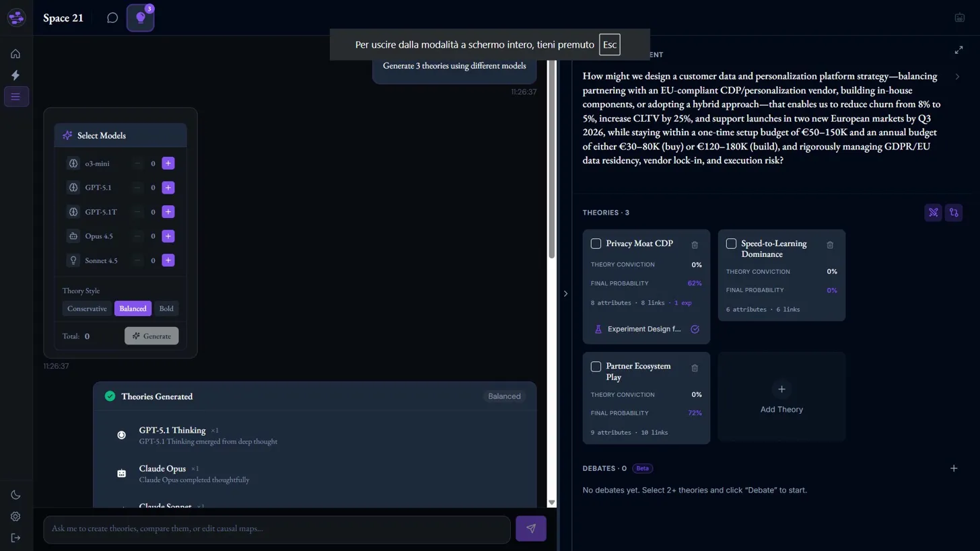Select the Bold theory style
980x551 pixels.
coord(166,309)
